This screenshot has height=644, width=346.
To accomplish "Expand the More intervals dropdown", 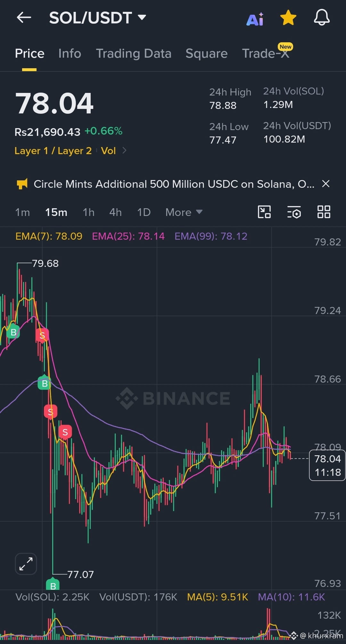I will pyautogui.click(x=184, y=212).
